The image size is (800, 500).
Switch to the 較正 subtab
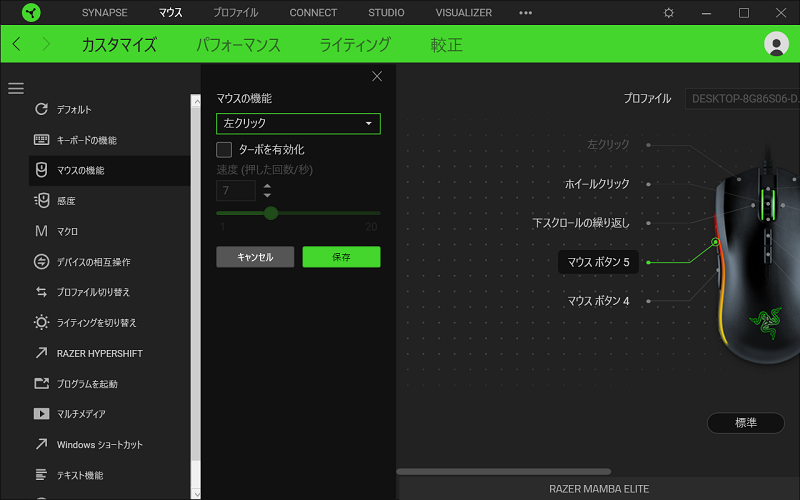pos(446,44)
